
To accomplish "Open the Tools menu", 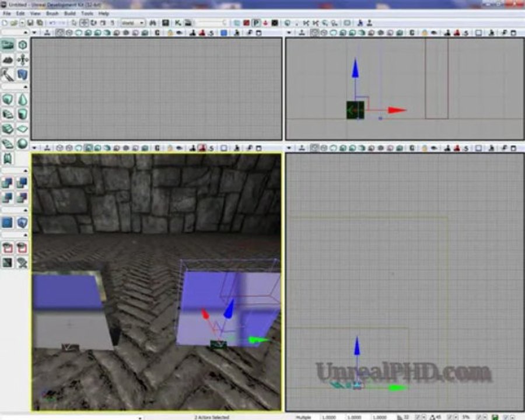I will (87, 13).
